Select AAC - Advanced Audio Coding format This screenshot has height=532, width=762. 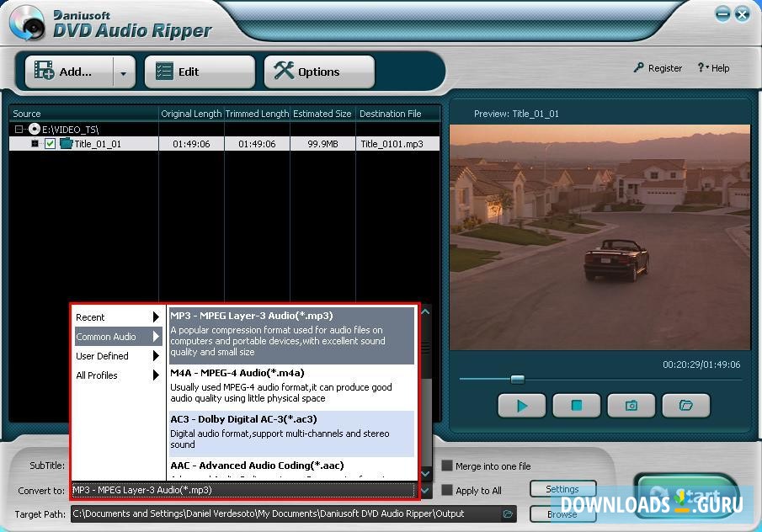coord(291,468)
